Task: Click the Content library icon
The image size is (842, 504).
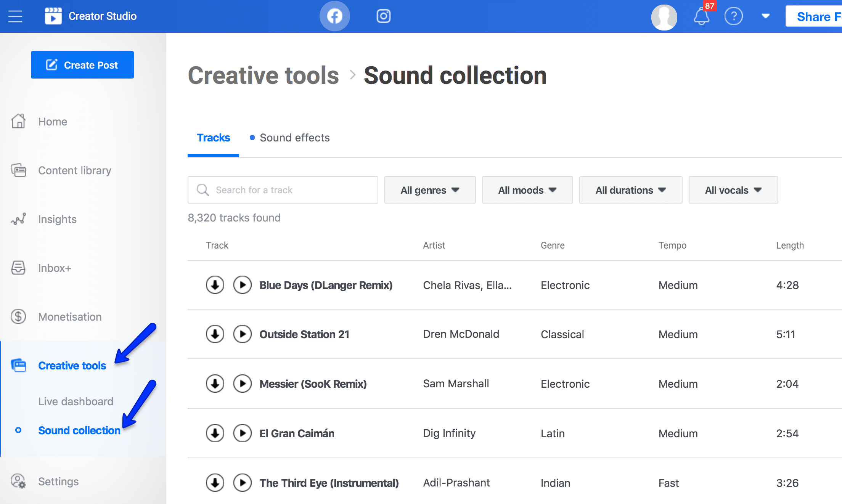Action: click(x=18, y=170)
